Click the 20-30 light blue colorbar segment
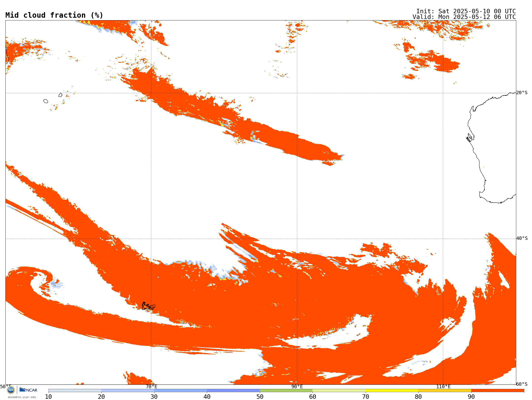 [x=128, y=391]
